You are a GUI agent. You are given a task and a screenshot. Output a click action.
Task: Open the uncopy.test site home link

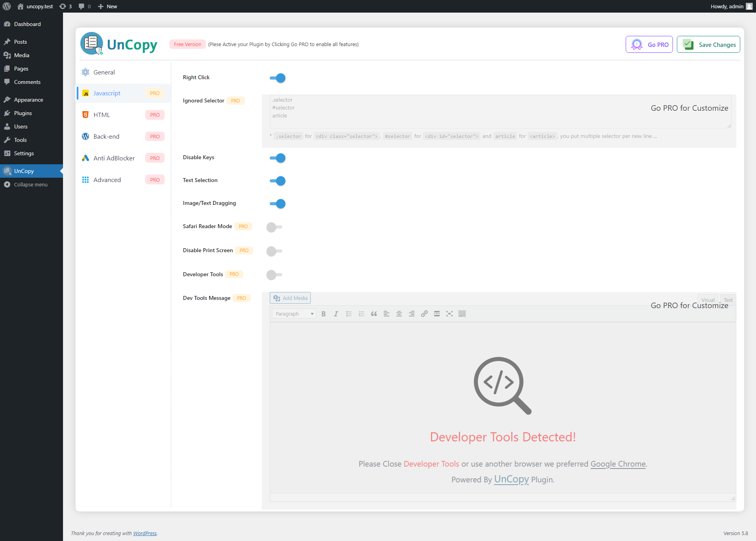35,6
